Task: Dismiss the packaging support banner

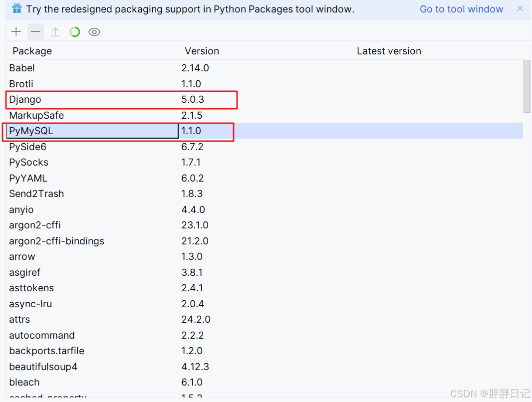Action: [520, 9]
